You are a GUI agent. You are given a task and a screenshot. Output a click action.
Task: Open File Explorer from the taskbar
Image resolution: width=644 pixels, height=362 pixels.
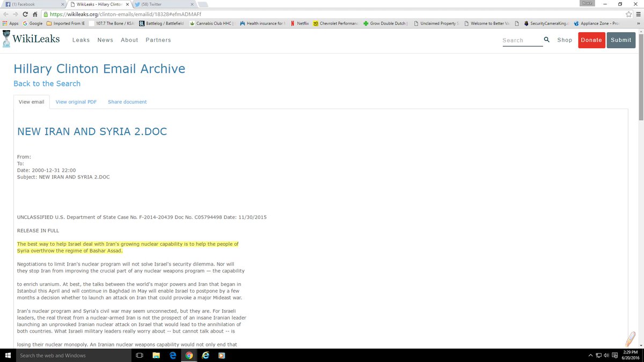(157, 355)
